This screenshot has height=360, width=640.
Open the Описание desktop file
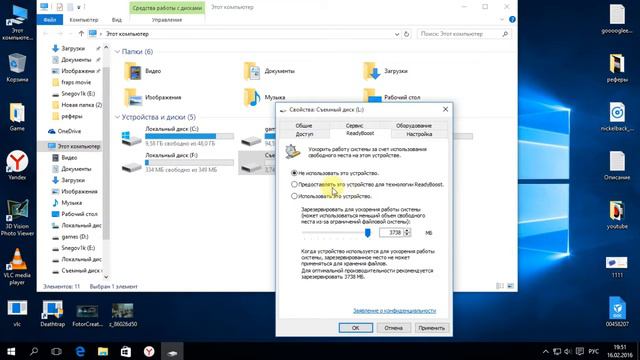tap(617, 166)
